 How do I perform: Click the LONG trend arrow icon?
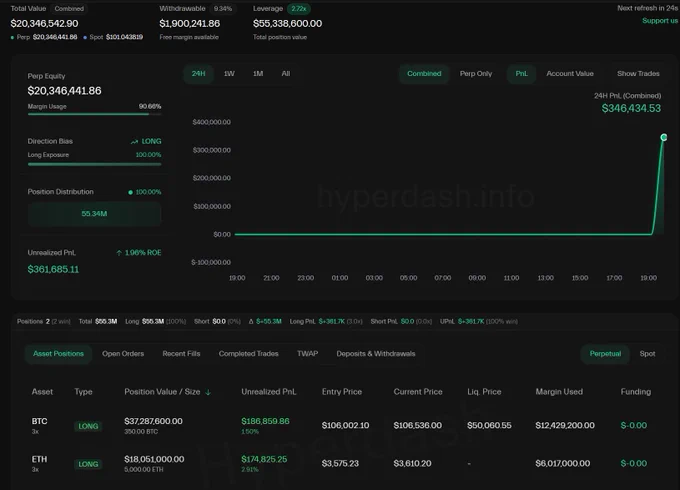click(134, 141)
